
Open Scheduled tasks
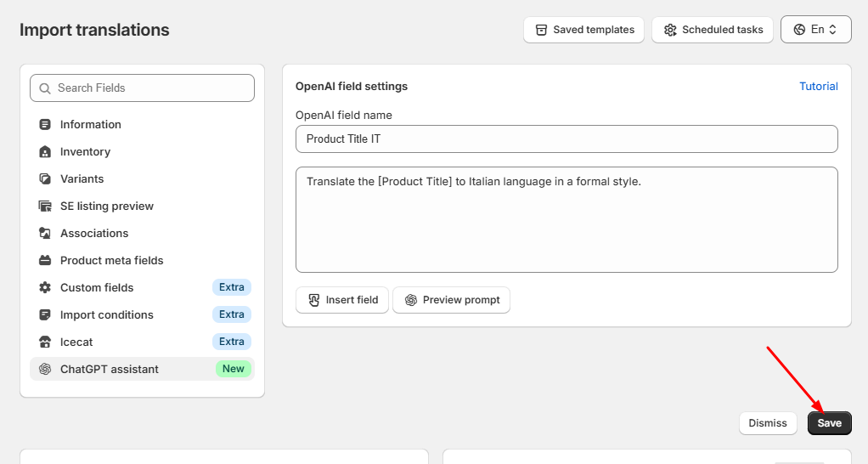[713, 30]
